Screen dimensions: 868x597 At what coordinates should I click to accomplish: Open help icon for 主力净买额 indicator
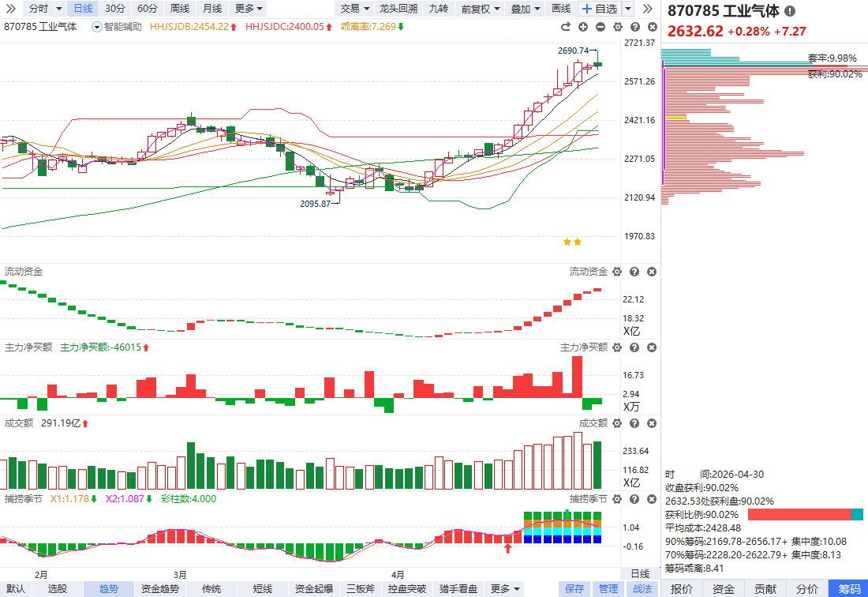[x=634, y=347]
